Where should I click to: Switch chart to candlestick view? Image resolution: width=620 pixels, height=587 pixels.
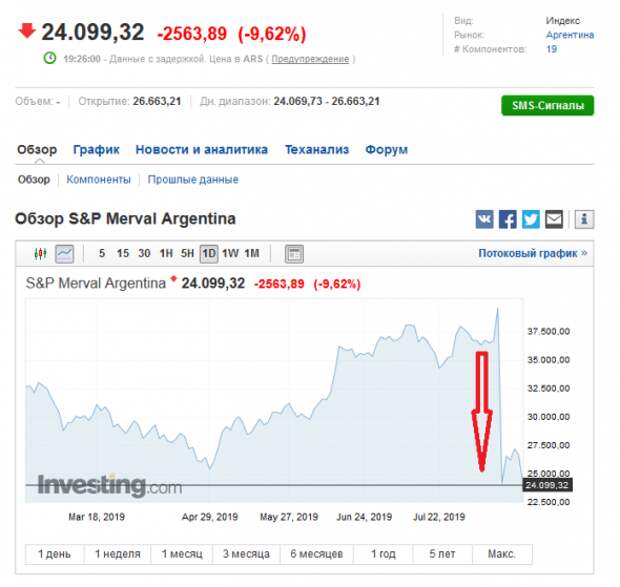[41, 254]
